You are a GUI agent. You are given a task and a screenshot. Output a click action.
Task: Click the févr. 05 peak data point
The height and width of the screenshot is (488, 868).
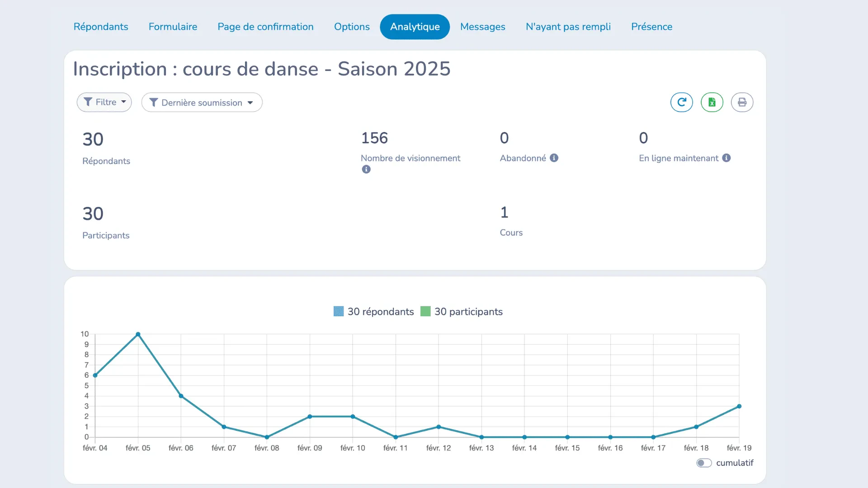[x=138, y=334]
